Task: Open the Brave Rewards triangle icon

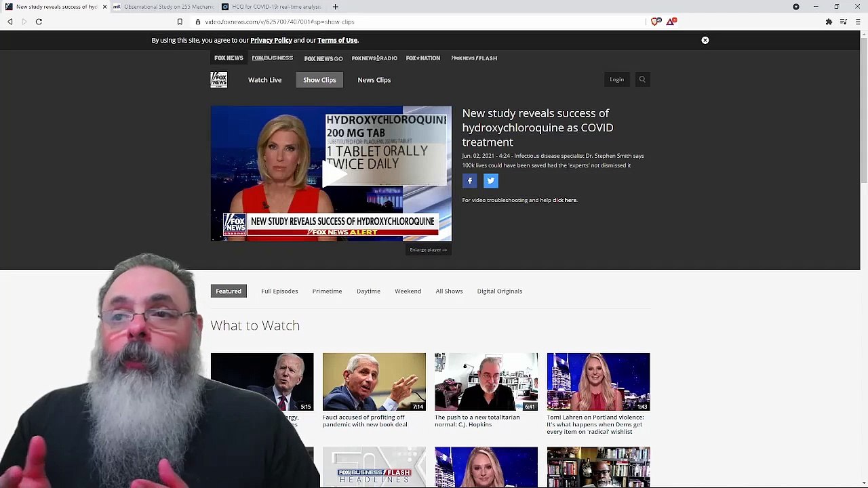Action: pyautogui.click(x=671, y=22)
